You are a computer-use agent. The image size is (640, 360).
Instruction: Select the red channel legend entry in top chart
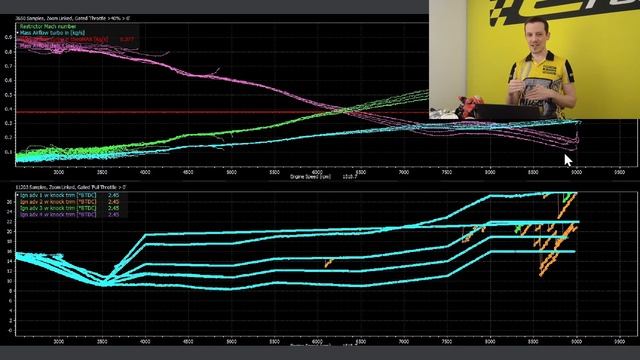point(64,39)
